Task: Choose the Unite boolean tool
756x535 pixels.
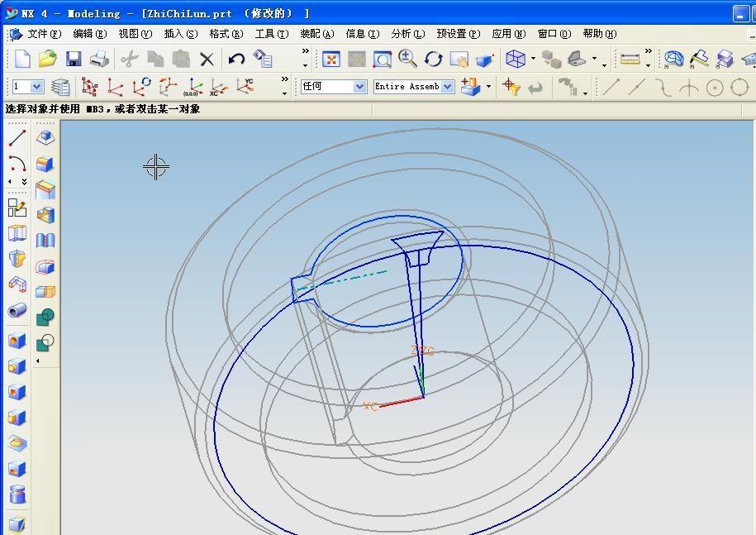Action: point(45,317)
